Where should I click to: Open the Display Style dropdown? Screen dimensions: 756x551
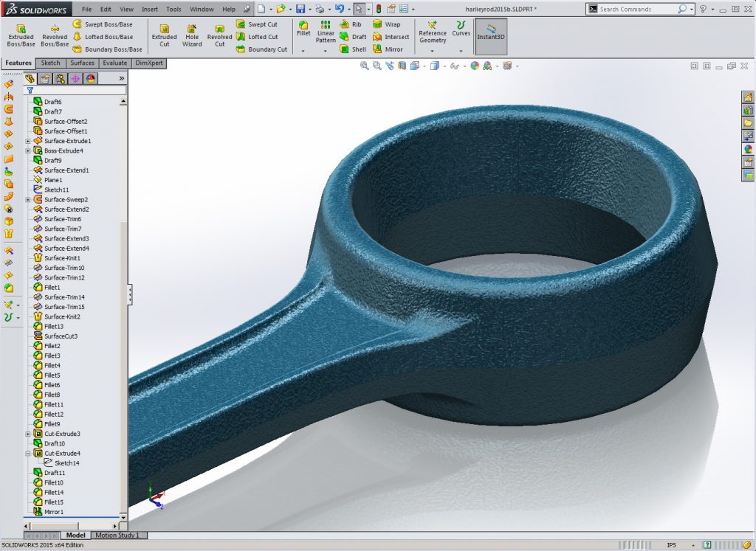[x=444, y=66]
